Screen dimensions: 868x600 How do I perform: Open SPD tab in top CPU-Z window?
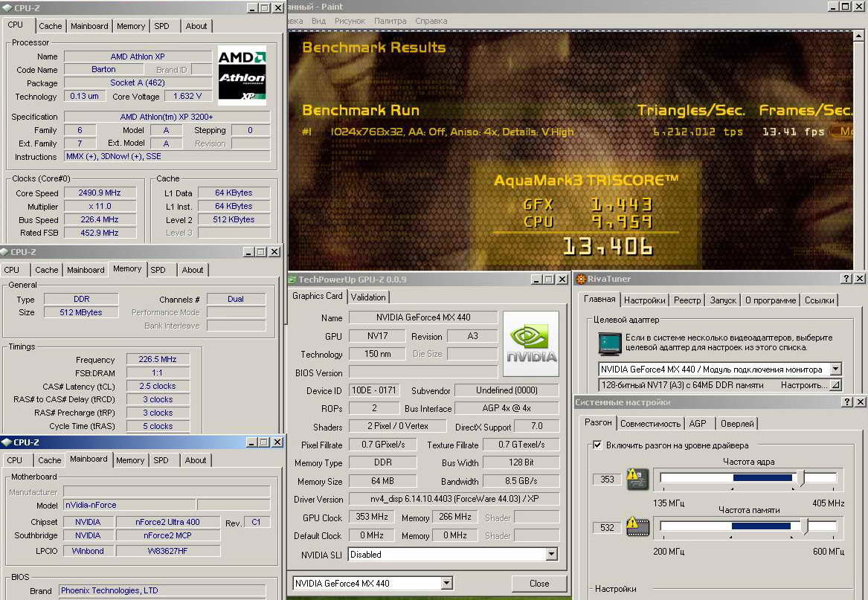(x=161, y=26)
